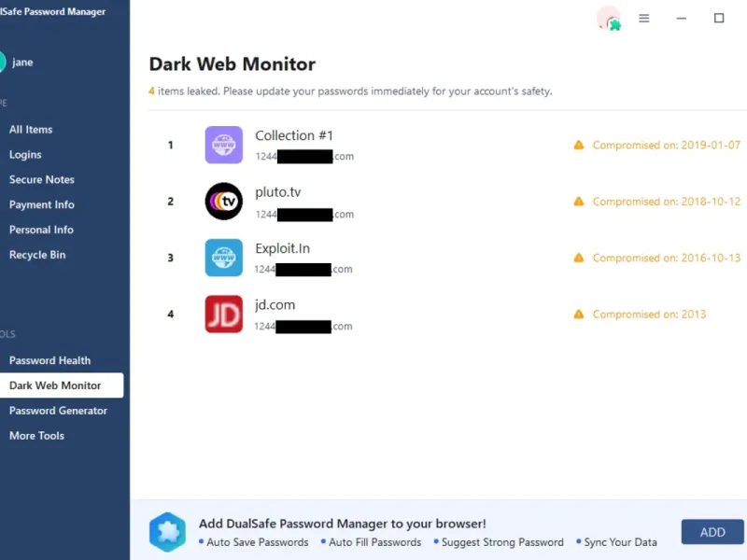Open Password Health tool
Image resolution: width=747 pixels, height=560 pixels.
(50, 360)
